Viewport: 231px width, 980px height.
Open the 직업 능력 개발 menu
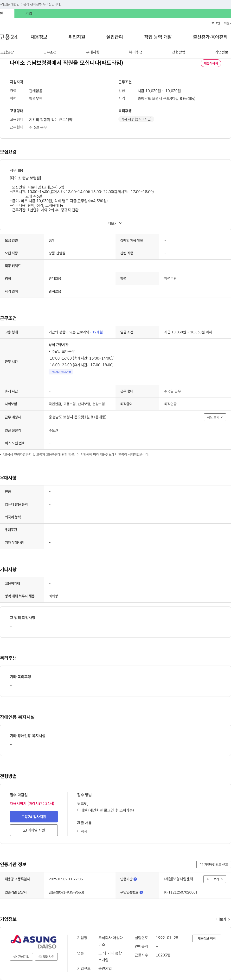pos(158,37)
